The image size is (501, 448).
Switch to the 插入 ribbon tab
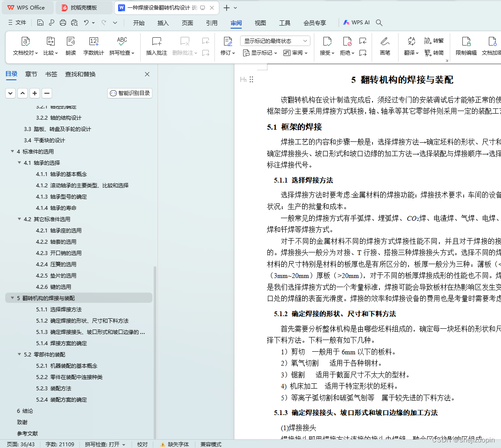(x=163, y=23)
